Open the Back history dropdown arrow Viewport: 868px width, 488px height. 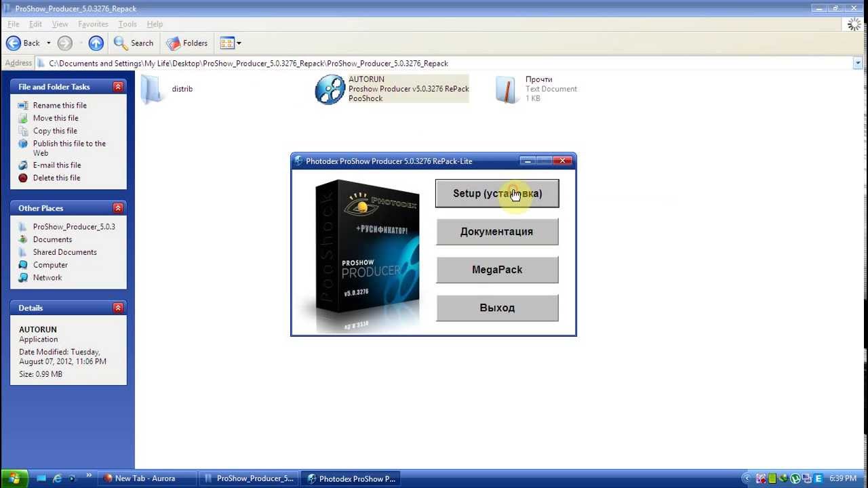[49, 43]
